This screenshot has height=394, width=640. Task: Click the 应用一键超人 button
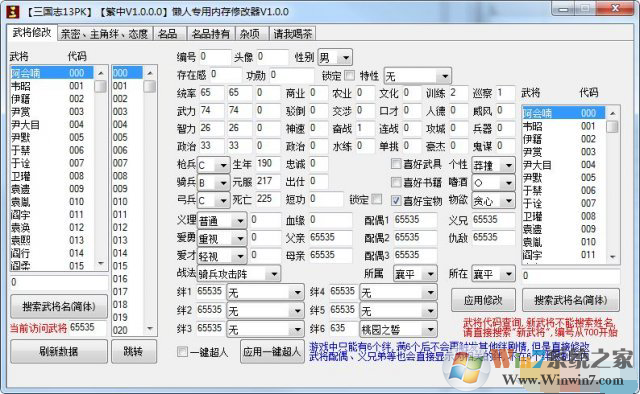(x=272, y=351)
